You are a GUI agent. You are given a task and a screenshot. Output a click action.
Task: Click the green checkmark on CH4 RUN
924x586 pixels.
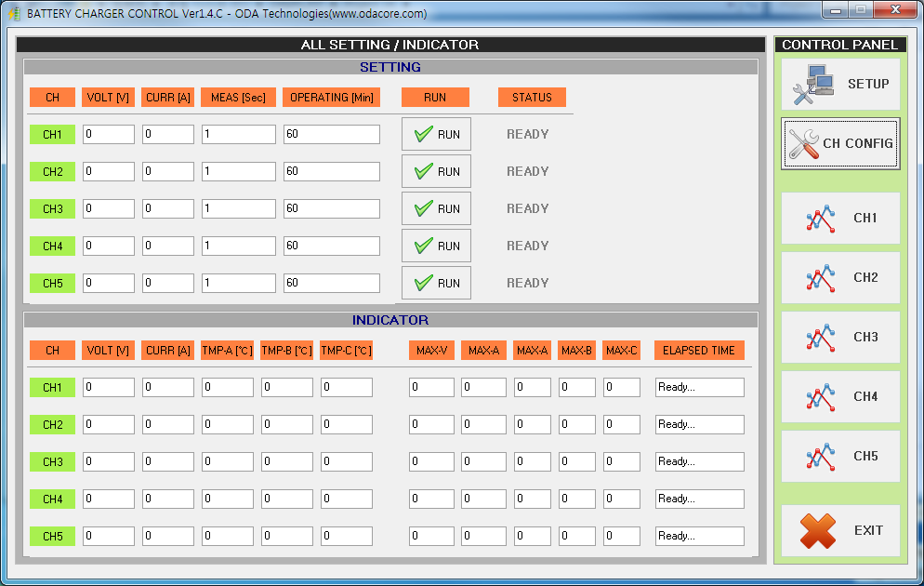(424, 246)
